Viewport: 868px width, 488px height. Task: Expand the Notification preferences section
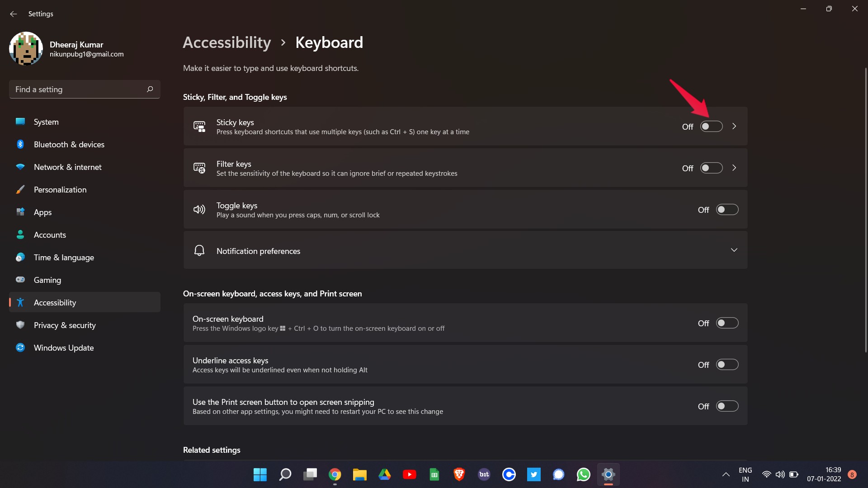pos(734,250)
